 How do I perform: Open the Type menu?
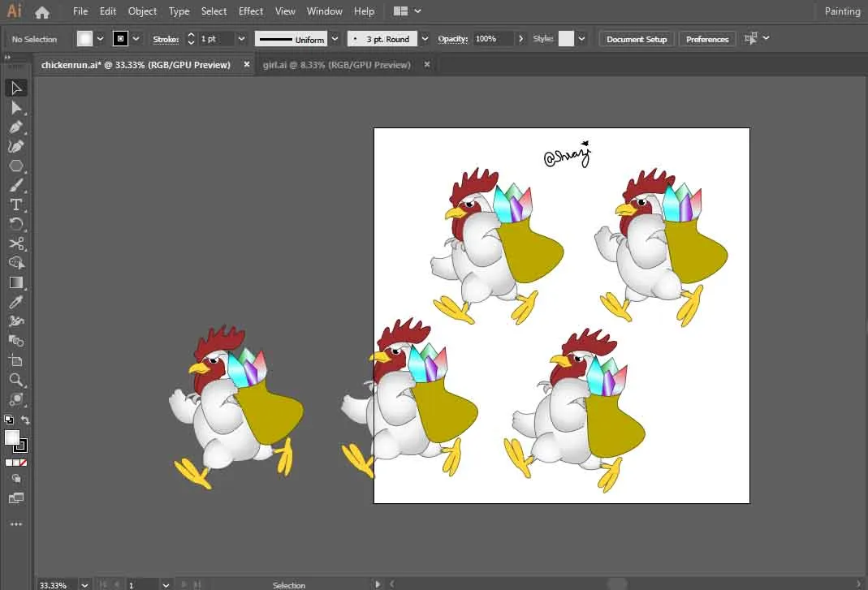pos(179,11)
